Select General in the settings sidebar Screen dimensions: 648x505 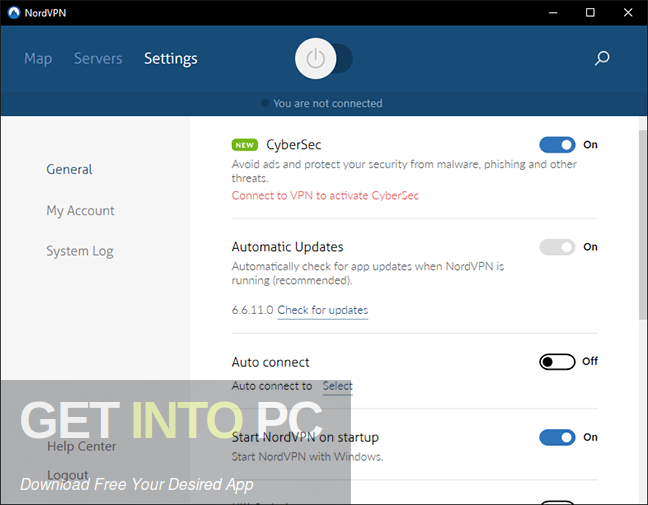point(69,170)
